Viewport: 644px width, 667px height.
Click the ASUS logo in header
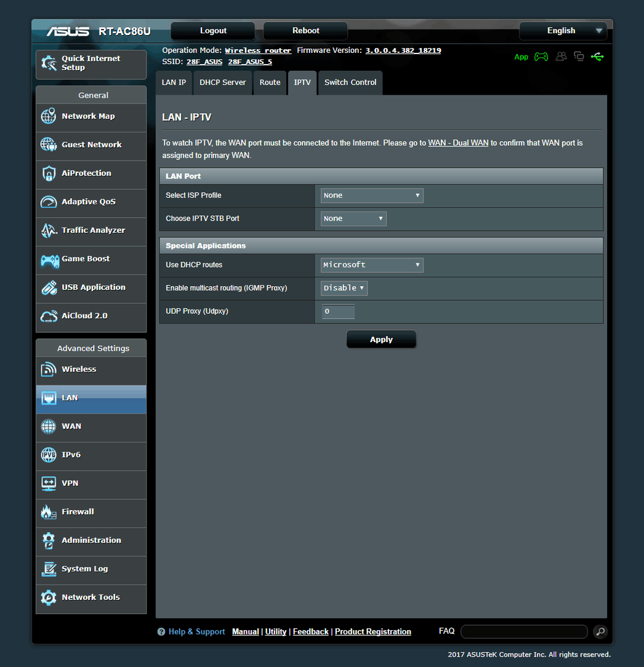(x=68, y=31)
